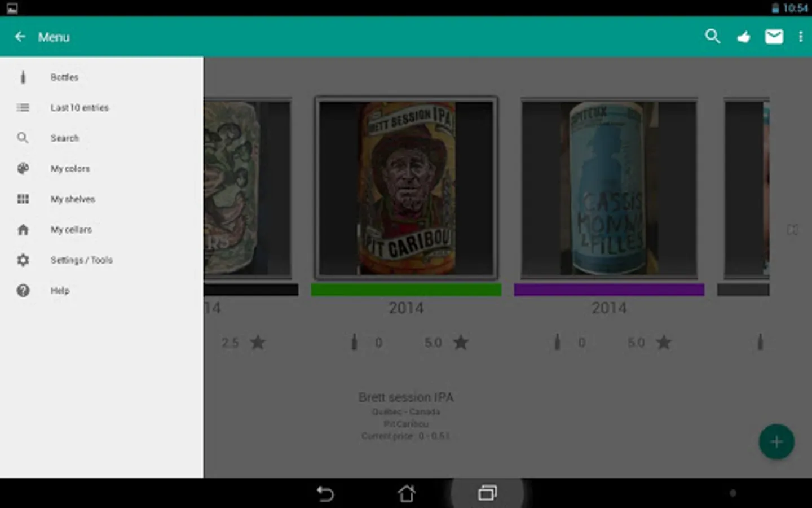Go to My shelves
The height and width of the screenshot is (508, 812).
point(101,199)
